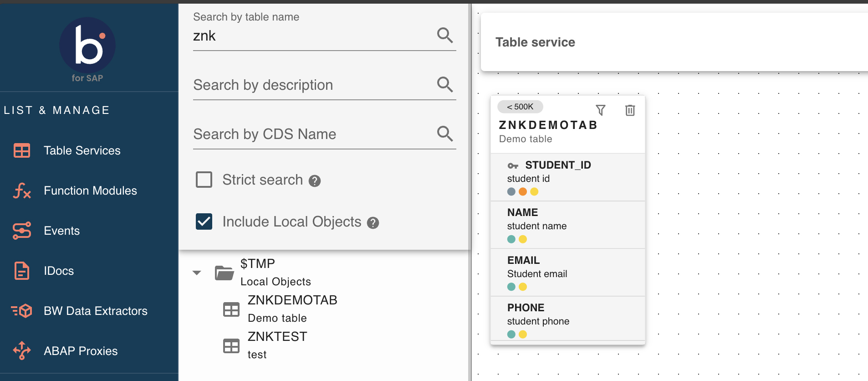Open the Events menu item

61,231
